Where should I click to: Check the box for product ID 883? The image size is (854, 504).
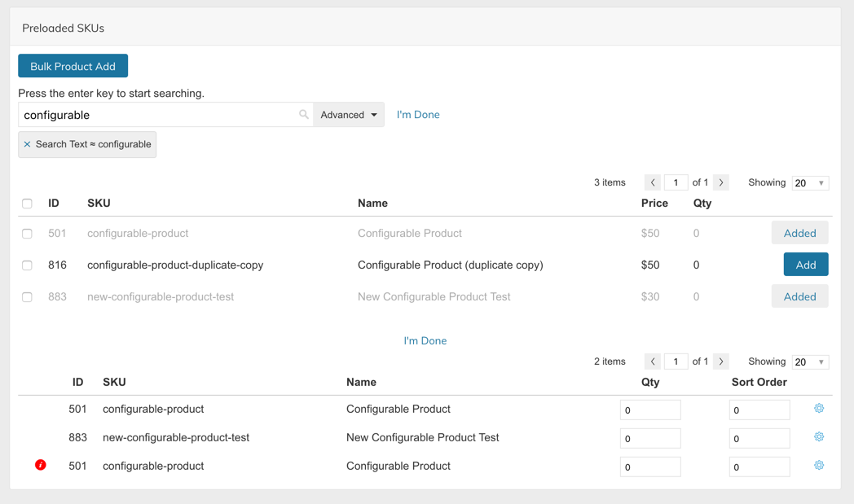(27, 297)
